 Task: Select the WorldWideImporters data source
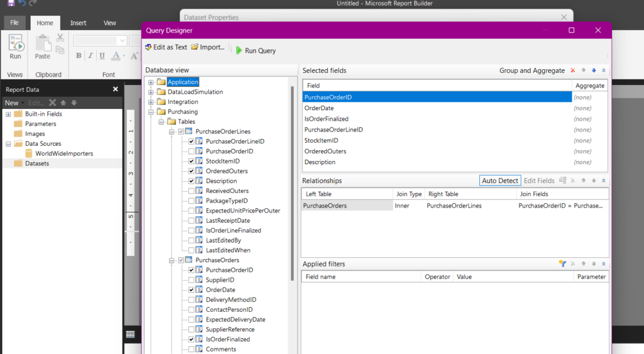click(64, 153)
